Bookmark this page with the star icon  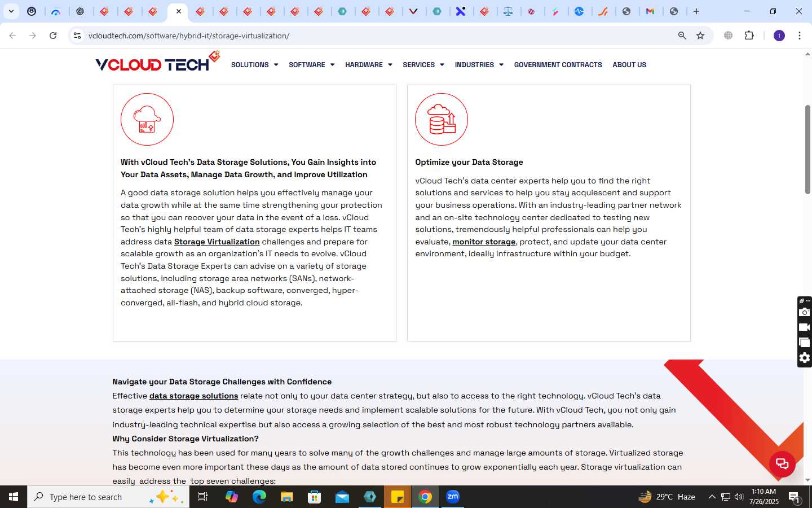700,36
